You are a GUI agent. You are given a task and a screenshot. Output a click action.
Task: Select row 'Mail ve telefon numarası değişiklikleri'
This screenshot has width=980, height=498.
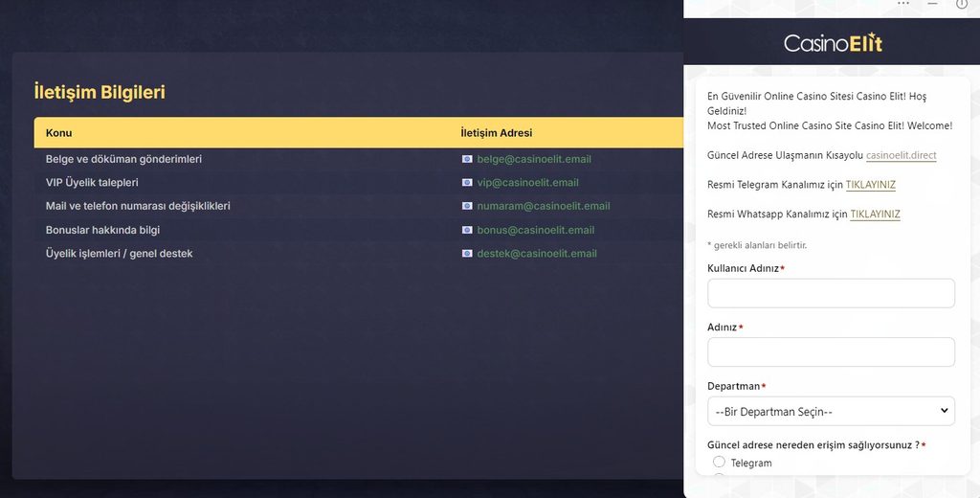point(359,206)
